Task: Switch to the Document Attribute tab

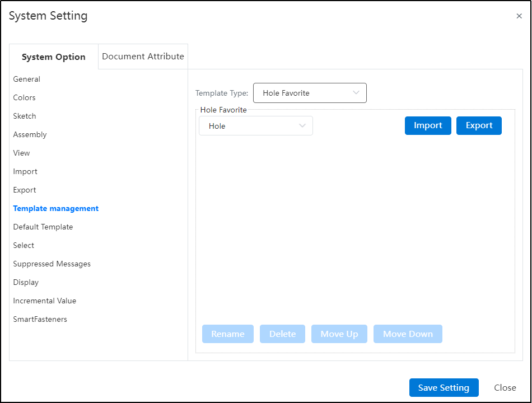Action: pyautogui.click(x=143, y=57)
